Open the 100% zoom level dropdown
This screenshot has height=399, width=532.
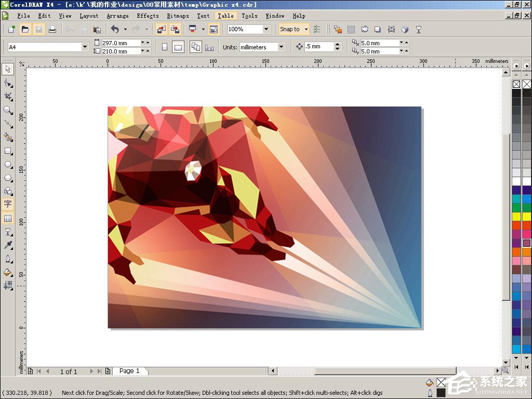point(267,29)
